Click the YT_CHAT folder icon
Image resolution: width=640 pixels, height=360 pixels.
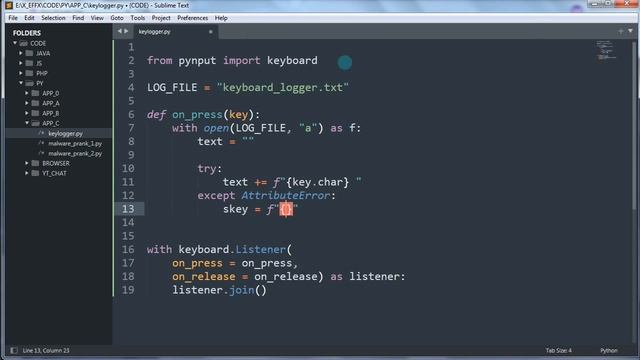point(36,173)
